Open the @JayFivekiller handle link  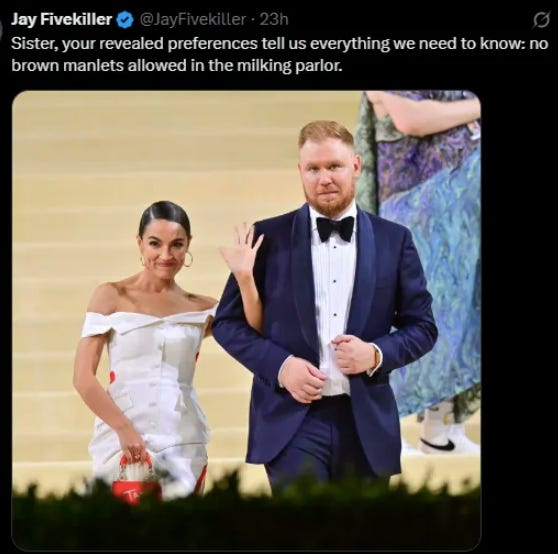(193, 19)
